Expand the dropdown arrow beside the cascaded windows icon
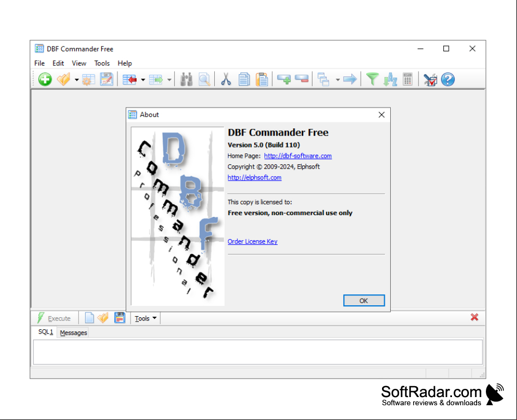 (x=338, y=80)
